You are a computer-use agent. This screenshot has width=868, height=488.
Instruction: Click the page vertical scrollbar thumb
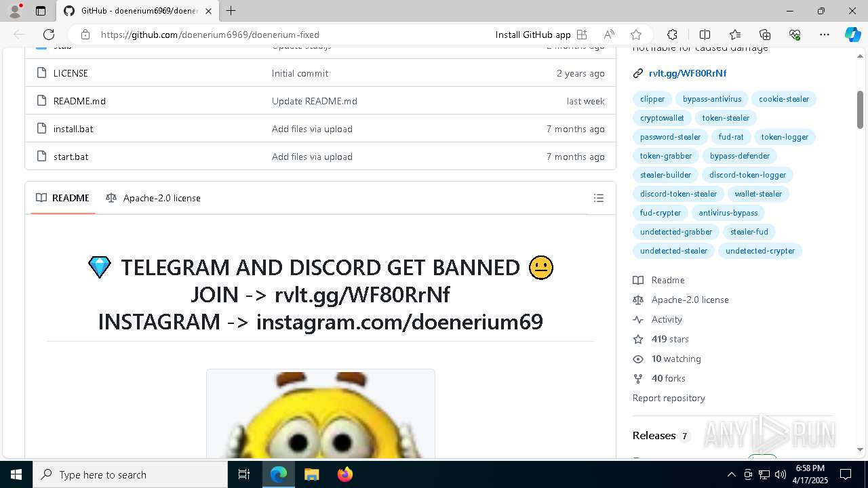pos(860,108)
